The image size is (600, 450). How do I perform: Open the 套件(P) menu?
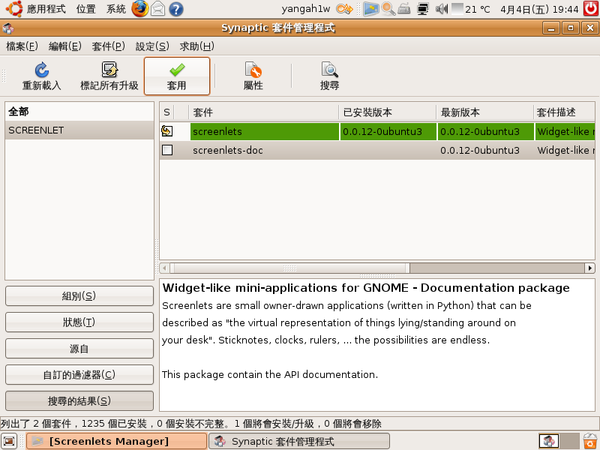(x=108, y=46)
